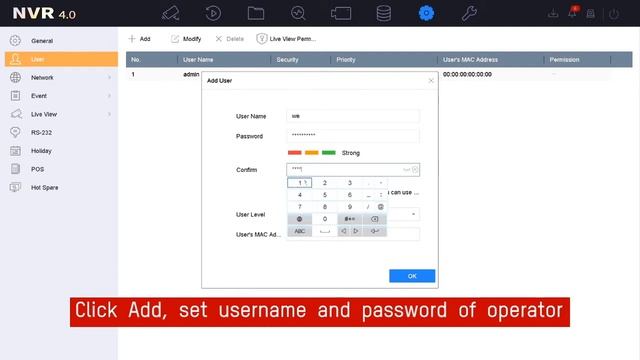Tap key 7 on the on-screen keypad
Screen dimensions: 640x360
[x=300, y=207]
